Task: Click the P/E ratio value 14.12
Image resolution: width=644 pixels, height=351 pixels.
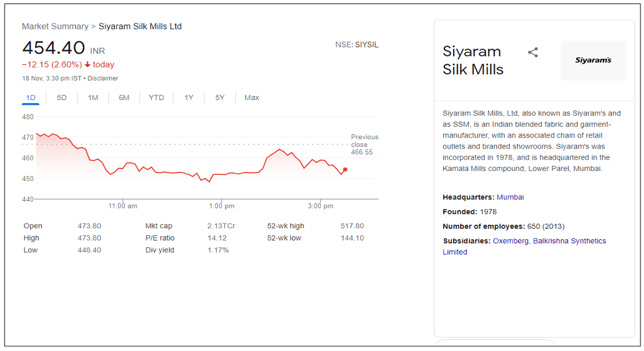Action: [217, 238]
